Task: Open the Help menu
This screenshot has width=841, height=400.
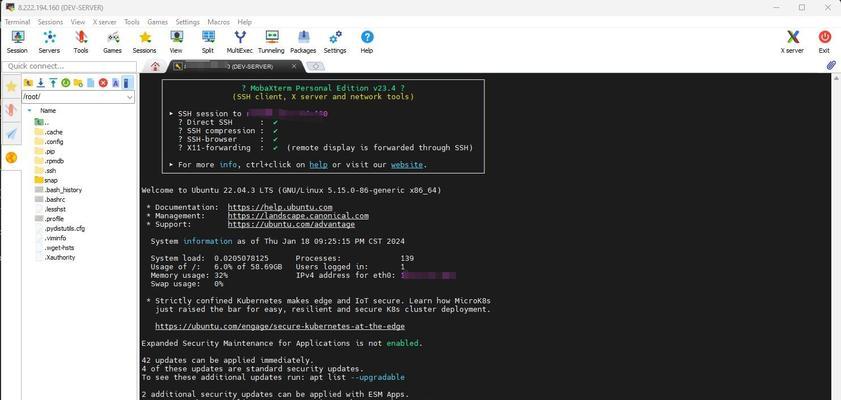Action: 245,22
